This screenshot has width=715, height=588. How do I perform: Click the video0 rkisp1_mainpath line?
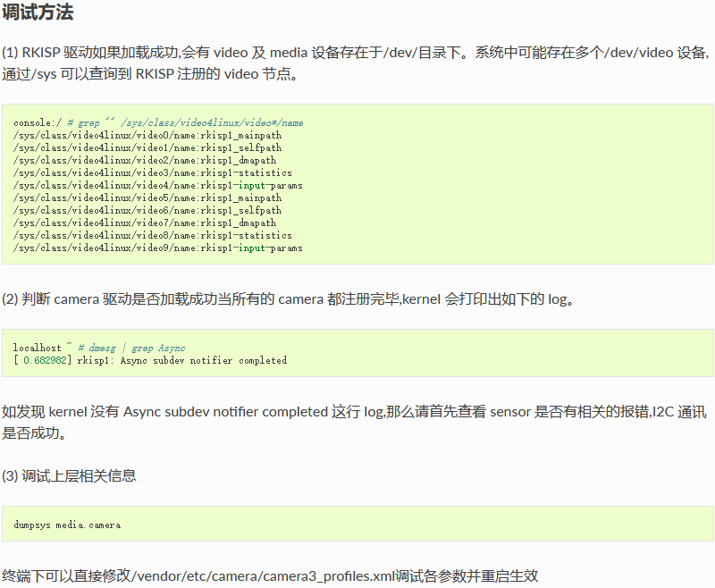coord(147,135)
